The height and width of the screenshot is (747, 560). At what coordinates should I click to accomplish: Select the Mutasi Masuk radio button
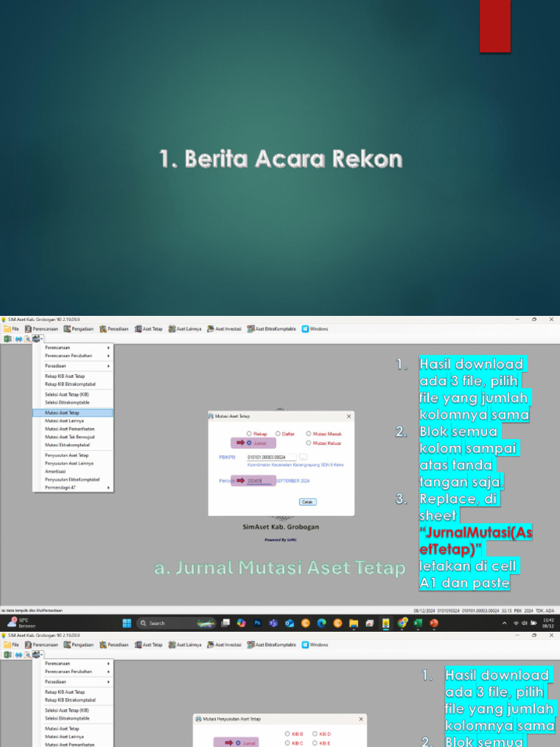coord(308,434)
